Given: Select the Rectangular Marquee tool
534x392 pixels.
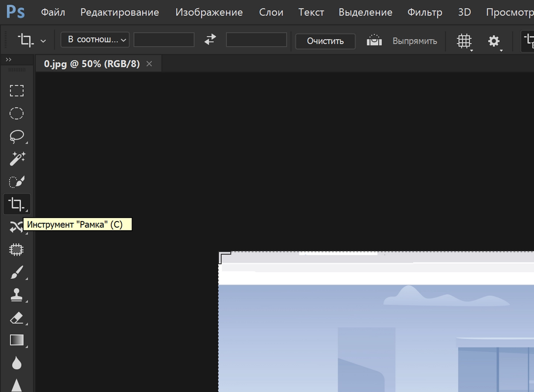Looking at the screenshot, I should (x=16, y=91).
